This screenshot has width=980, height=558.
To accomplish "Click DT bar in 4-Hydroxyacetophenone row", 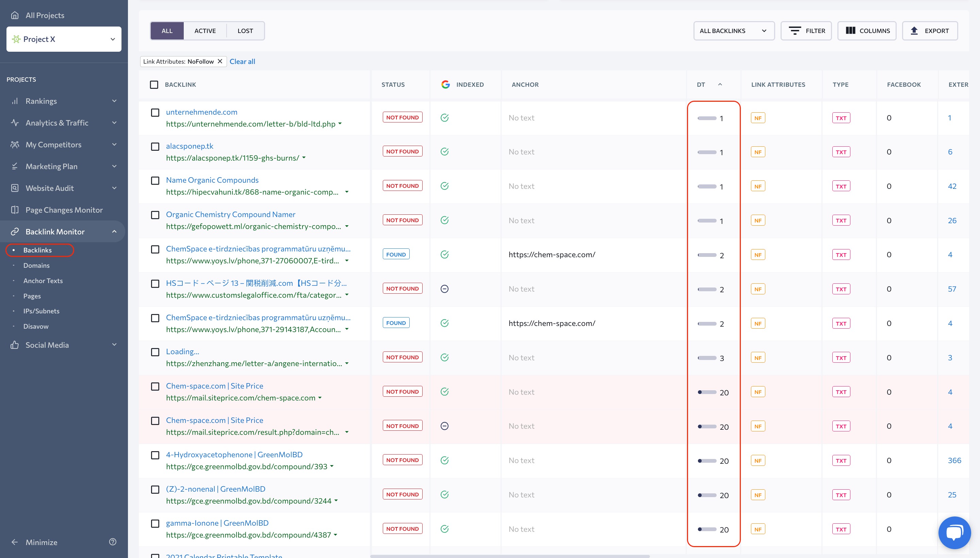I will pos(707,461).
